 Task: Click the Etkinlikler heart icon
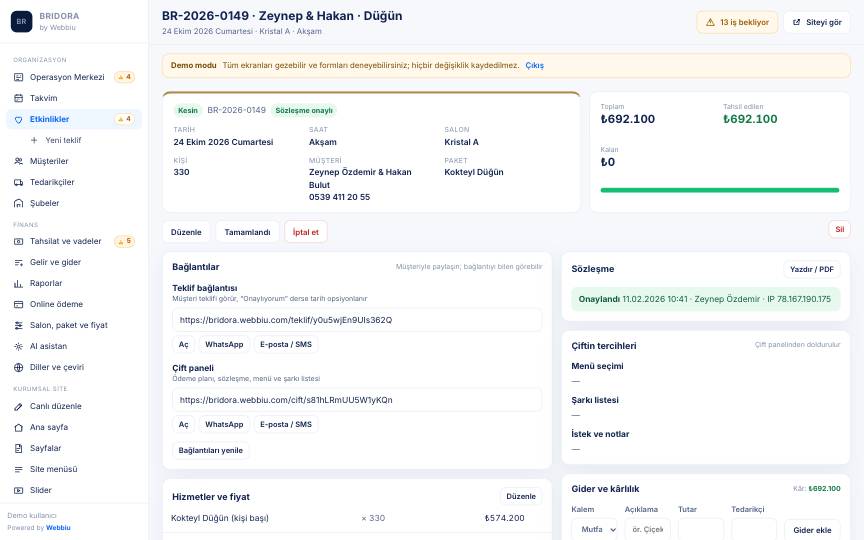point(18,119)
